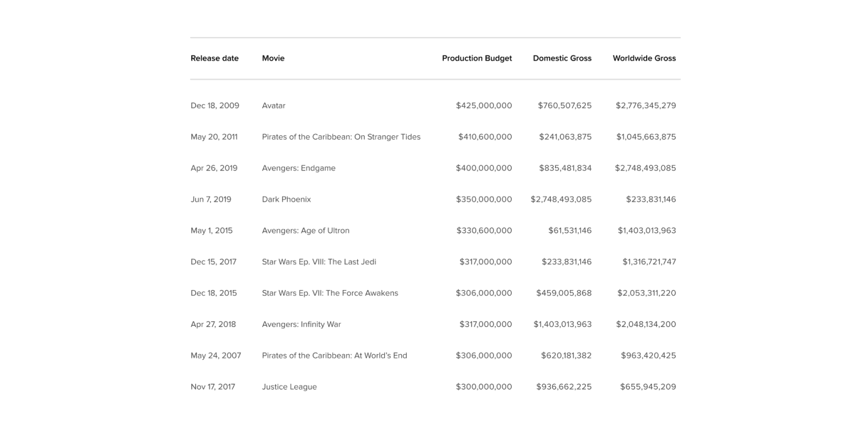Click the budget value $300,000,000
Screen dimensions: 868x434
point(484,387)
